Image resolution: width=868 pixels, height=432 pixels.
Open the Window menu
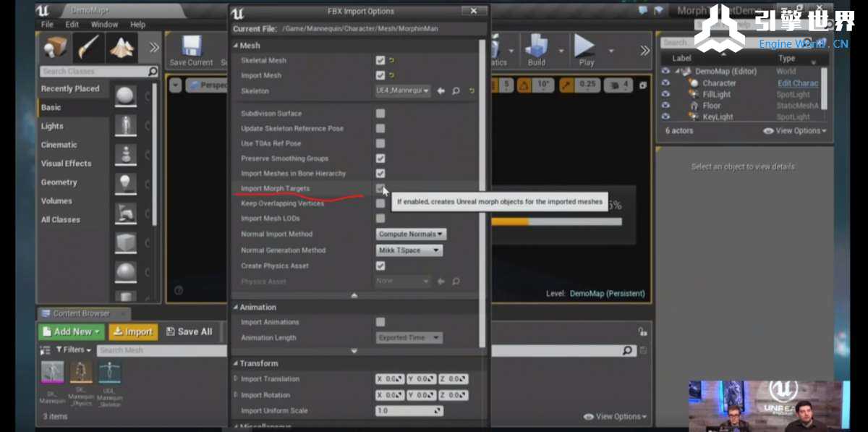[104, 24]
